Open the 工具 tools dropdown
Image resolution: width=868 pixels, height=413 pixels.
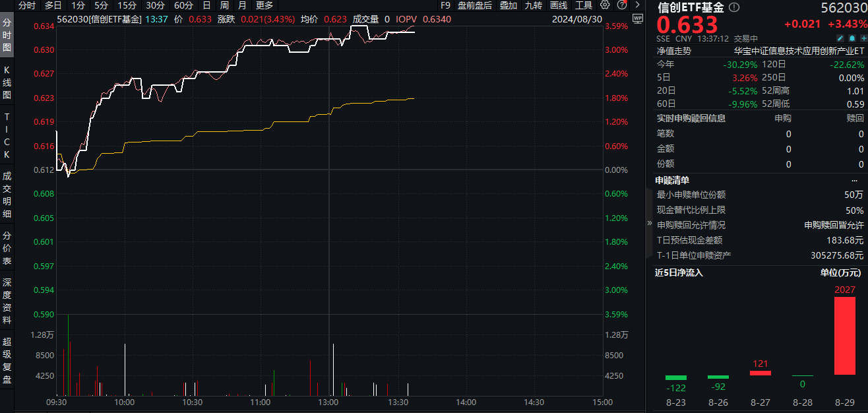coord(584,5)
